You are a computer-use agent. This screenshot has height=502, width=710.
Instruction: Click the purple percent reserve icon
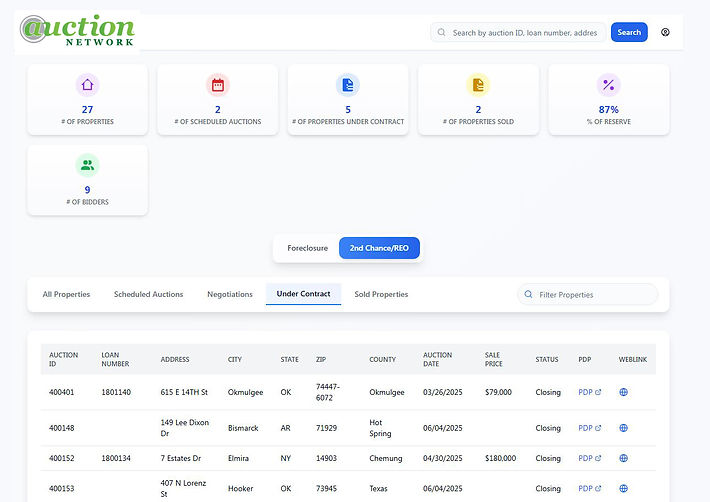pos(609,85)
